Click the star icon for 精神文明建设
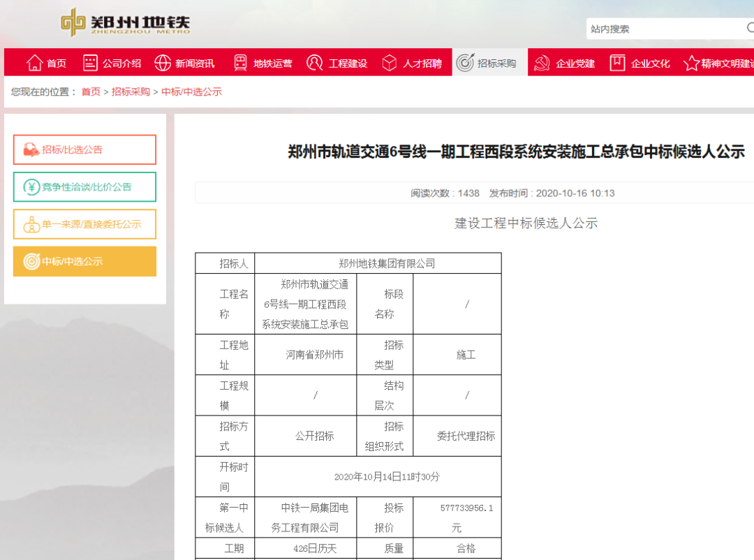The image size is (754, 560). tap(691, 63)
